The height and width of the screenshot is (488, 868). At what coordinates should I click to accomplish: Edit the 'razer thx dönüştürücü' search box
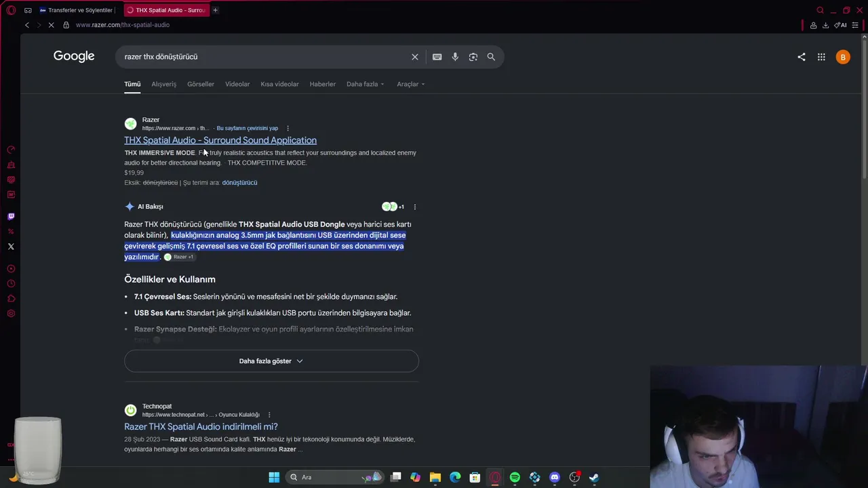264,57
